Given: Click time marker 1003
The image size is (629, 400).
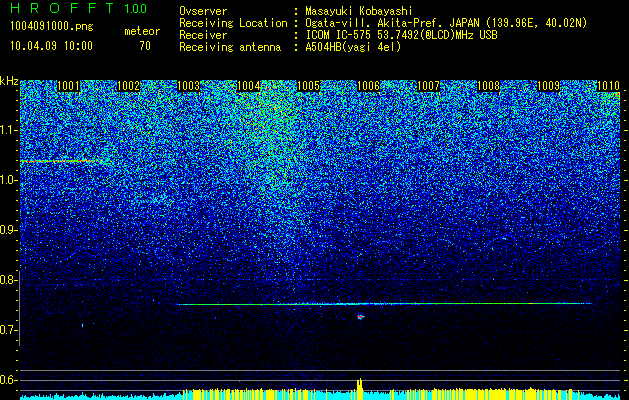Looking at the screenshot, I should pos(188,86).
